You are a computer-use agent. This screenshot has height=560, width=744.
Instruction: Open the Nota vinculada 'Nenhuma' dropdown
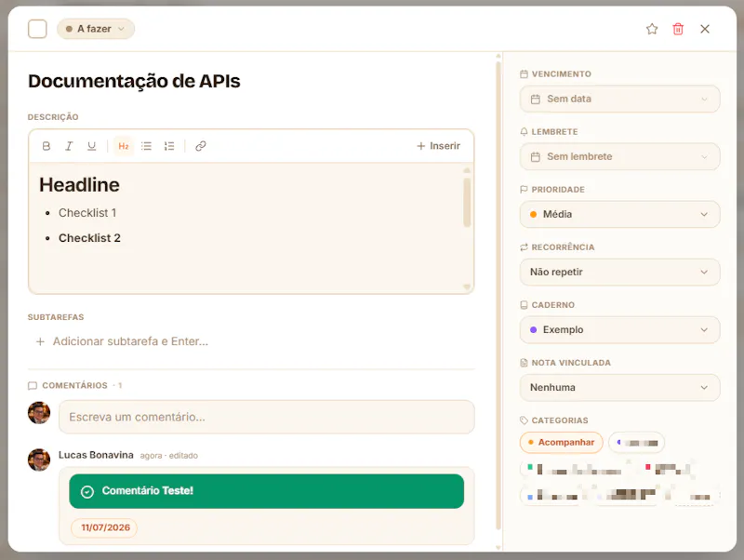pyautogui.click(x=619, y=388)
